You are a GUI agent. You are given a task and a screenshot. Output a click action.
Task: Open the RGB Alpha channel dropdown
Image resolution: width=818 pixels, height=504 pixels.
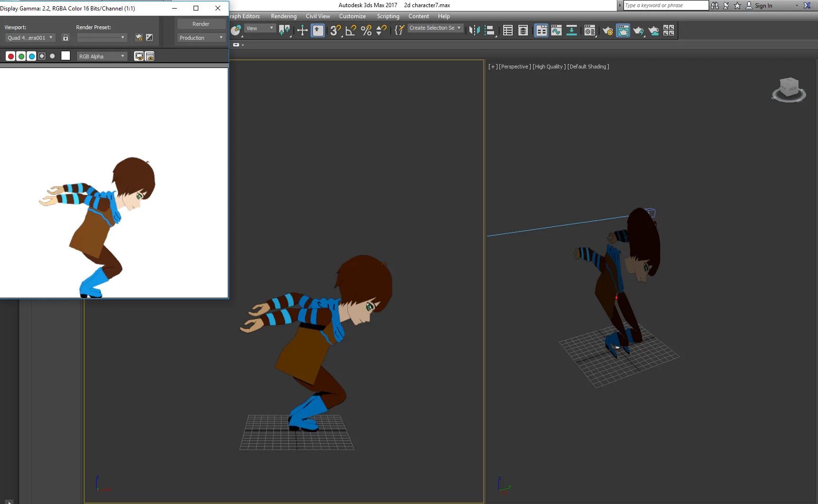click(x=102, y=56)
